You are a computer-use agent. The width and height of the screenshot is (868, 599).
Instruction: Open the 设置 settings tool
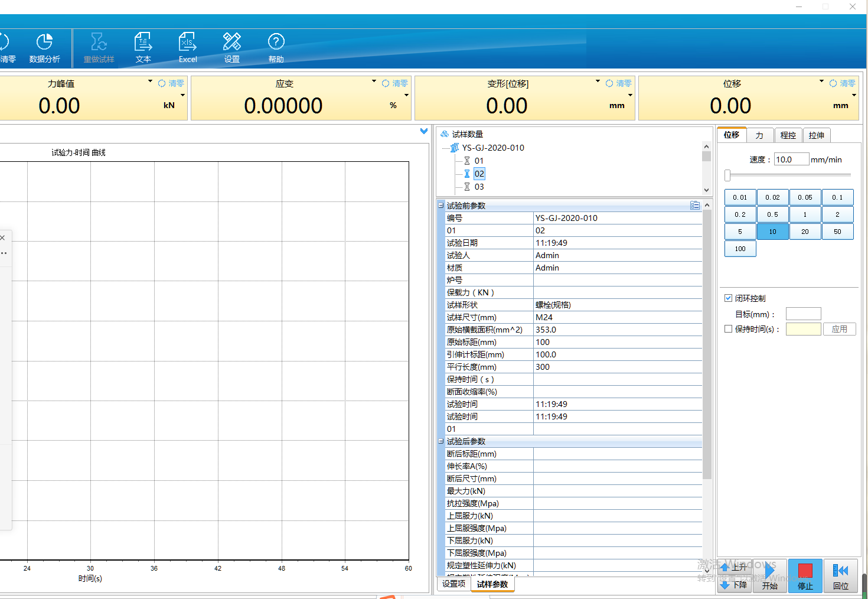[x=232, y=48]
